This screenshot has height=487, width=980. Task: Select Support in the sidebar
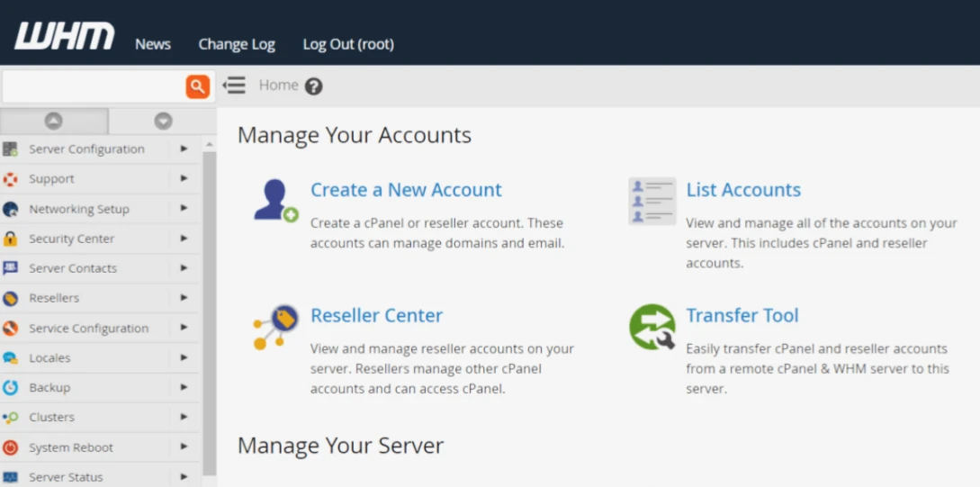(x=51, y=179)
